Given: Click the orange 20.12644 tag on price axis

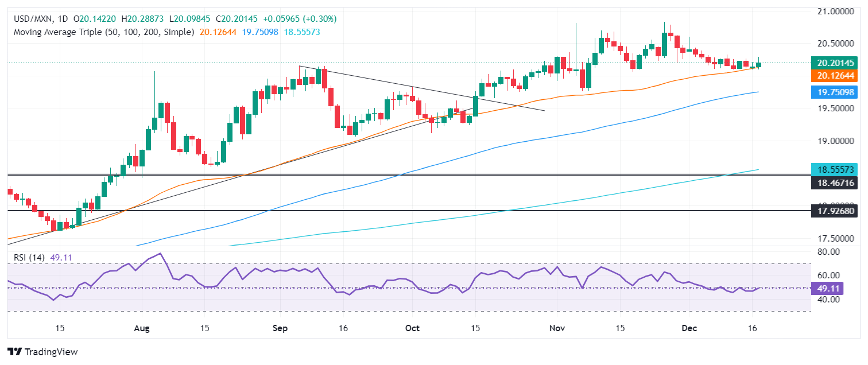Looking at the screenshot, I should coord(835,76).
